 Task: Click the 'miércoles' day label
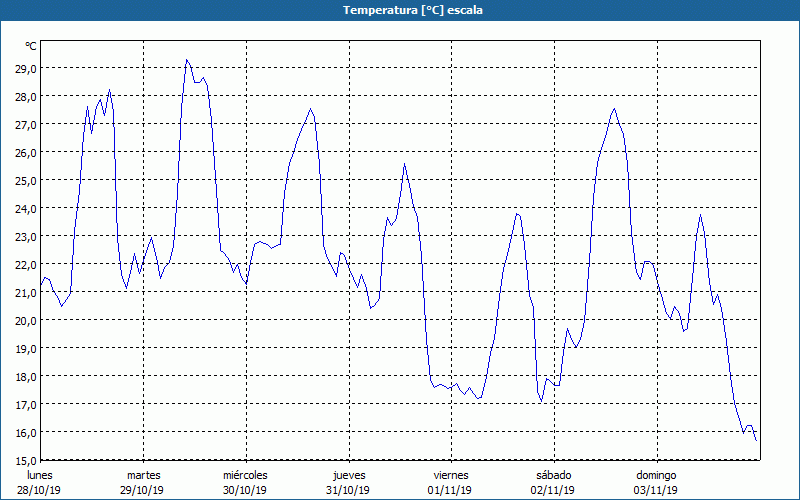245,476
